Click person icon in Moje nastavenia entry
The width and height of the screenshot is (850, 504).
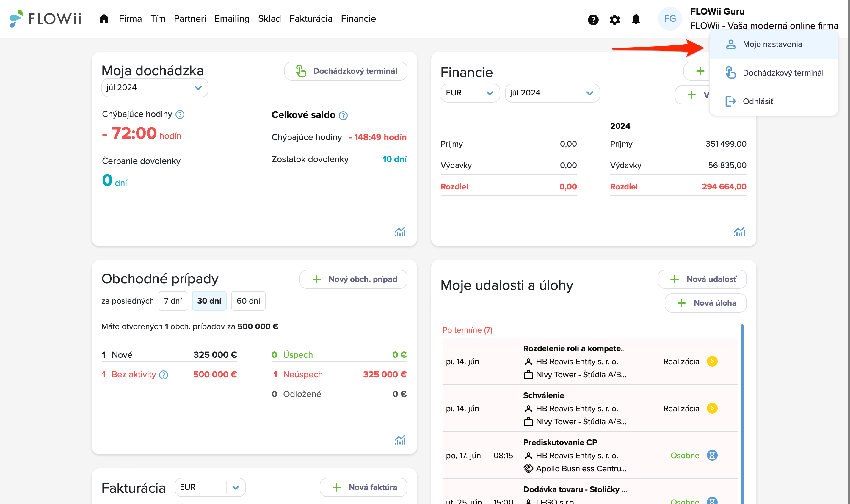tap(730, 44)
